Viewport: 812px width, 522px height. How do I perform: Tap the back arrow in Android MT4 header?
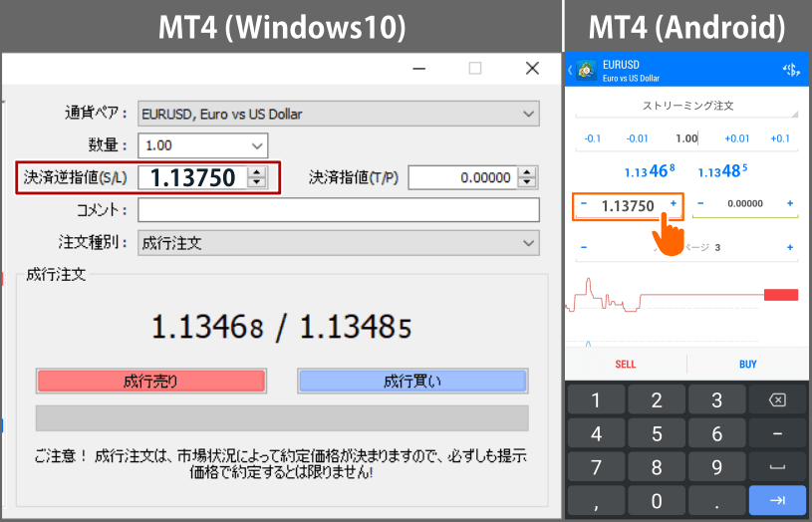click(x=570, y=70)
